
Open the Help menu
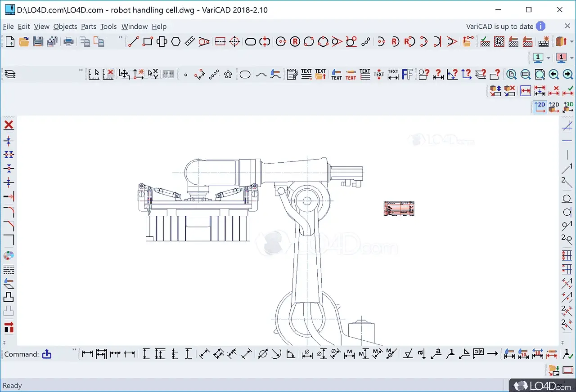click(x=159, y=27)
